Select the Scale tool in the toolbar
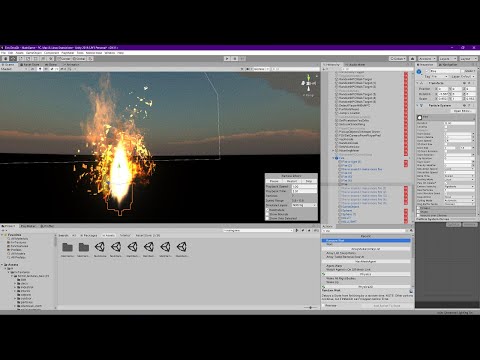Image resolution: width=480 pixels, height=360 pixels. tap(28, 59)
